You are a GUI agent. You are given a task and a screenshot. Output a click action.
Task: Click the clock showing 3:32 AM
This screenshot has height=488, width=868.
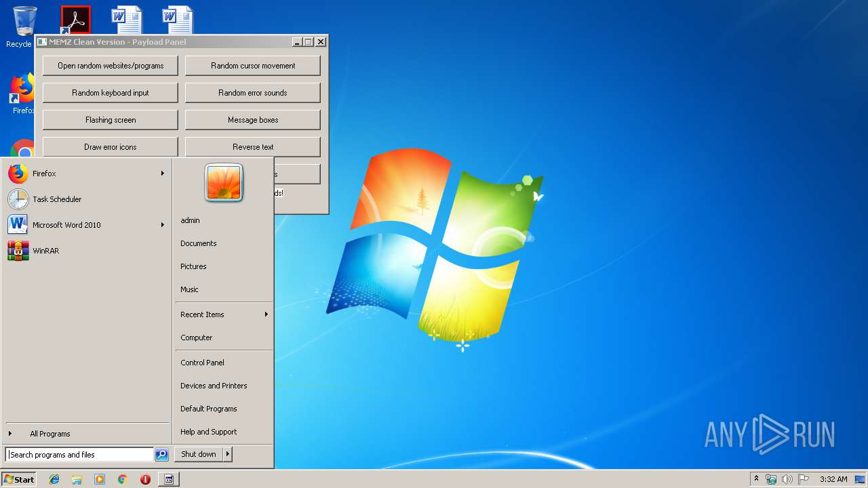coord(833,479)
